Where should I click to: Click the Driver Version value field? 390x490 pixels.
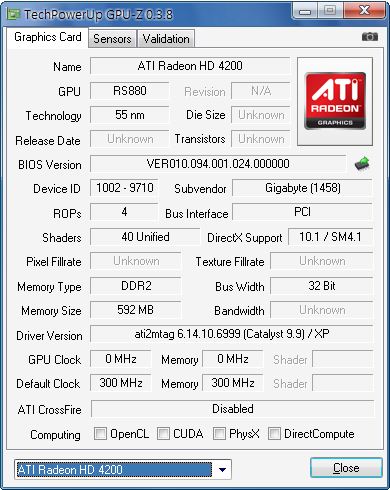(x=232, y=334)
